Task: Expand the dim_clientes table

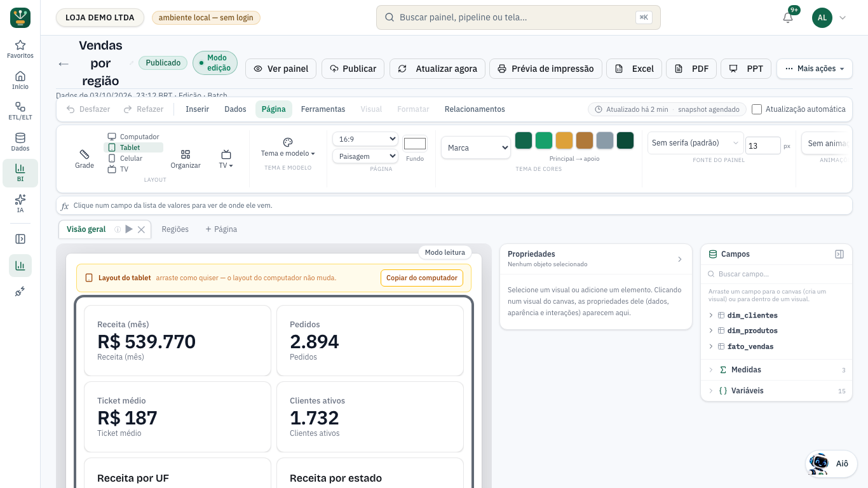Action: pyautogui.click(x=710, y=315)
